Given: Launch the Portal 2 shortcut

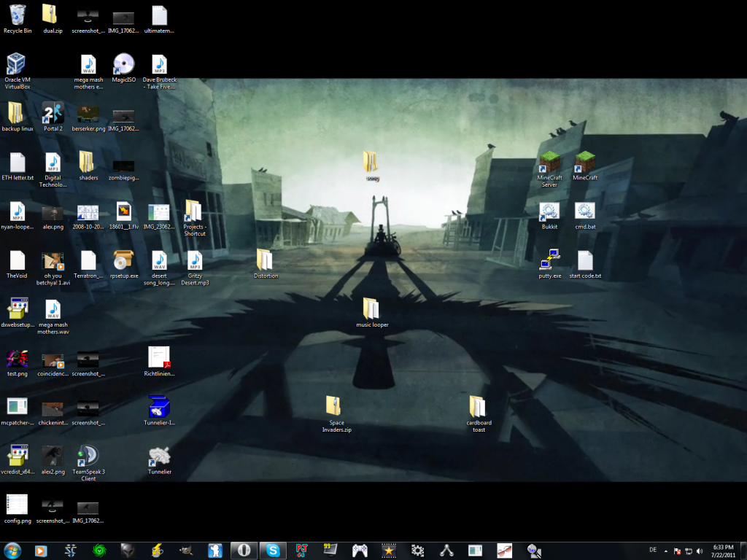Looking at the screenshot, I should click(53, 117).
